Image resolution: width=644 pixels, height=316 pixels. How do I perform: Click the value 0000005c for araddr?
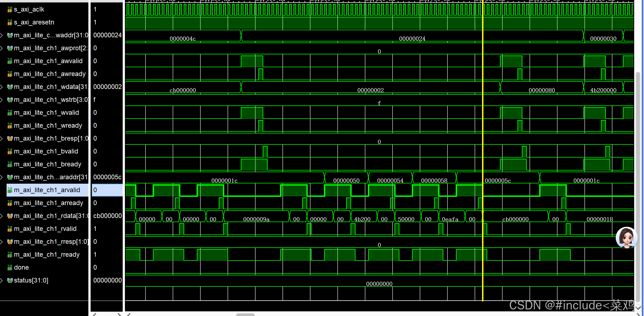(x=107, y=177)
